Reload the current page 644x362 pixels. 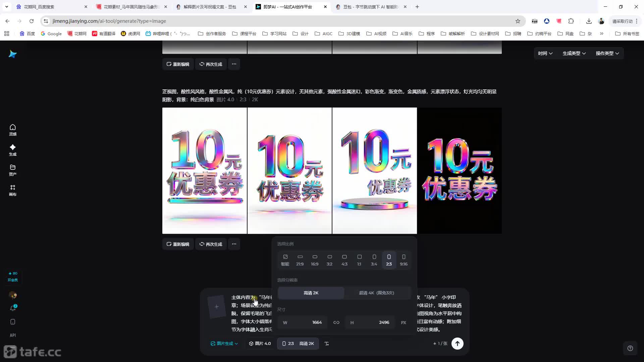click(x=32, y=21)
